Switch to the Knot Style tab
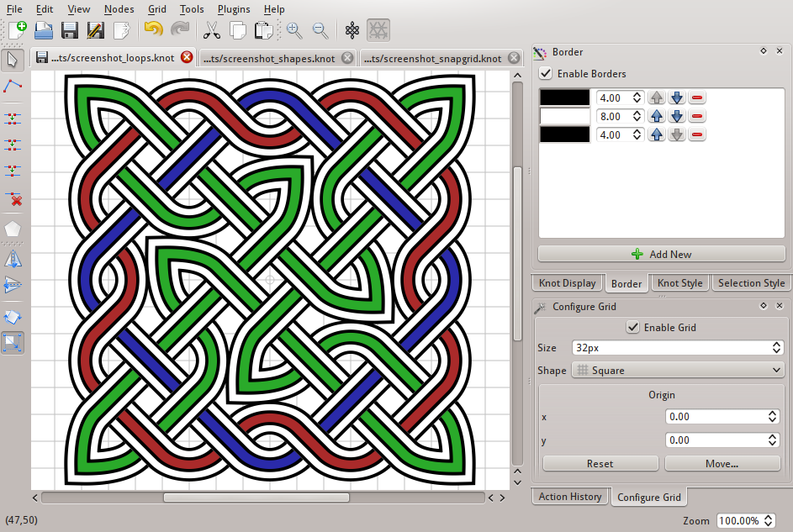This screenshot has height=532, width=793. click(679, 283)
